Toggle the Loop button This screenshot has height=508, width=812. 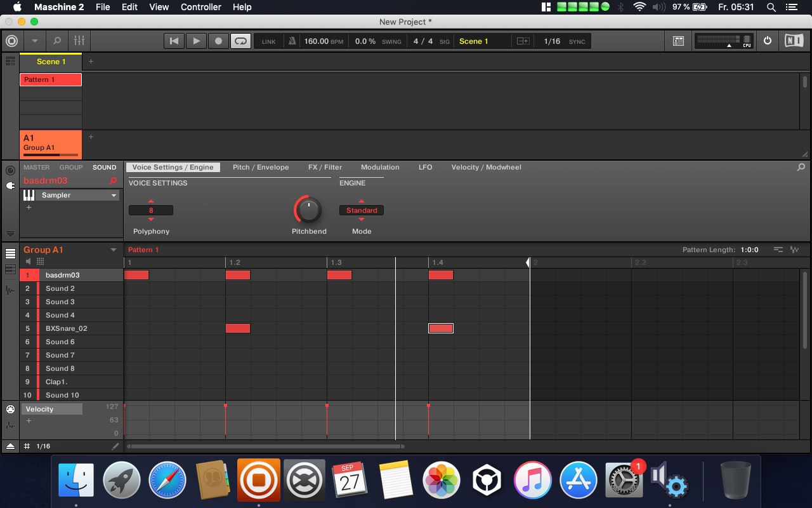[240, 41]
